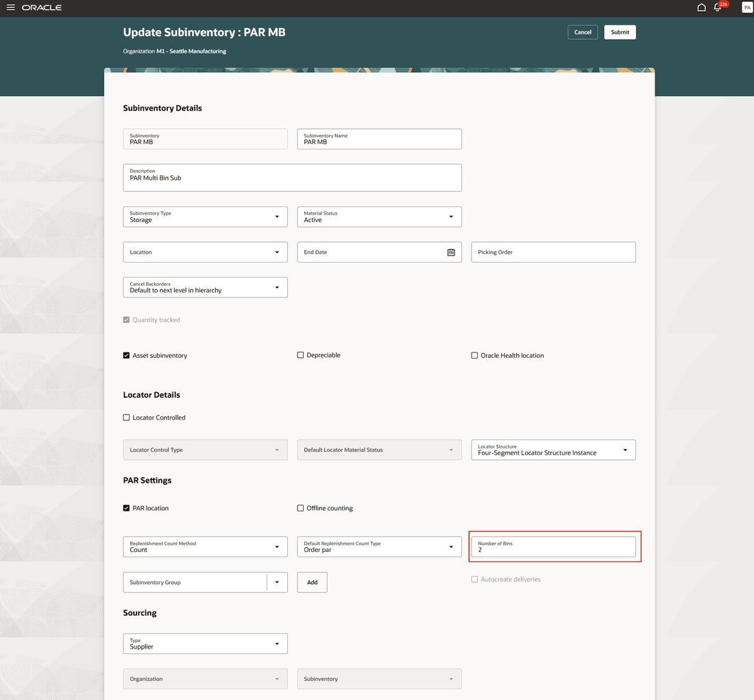754x700 pixels.
Task: Uncheck PAR location
Action: [127, 508]
